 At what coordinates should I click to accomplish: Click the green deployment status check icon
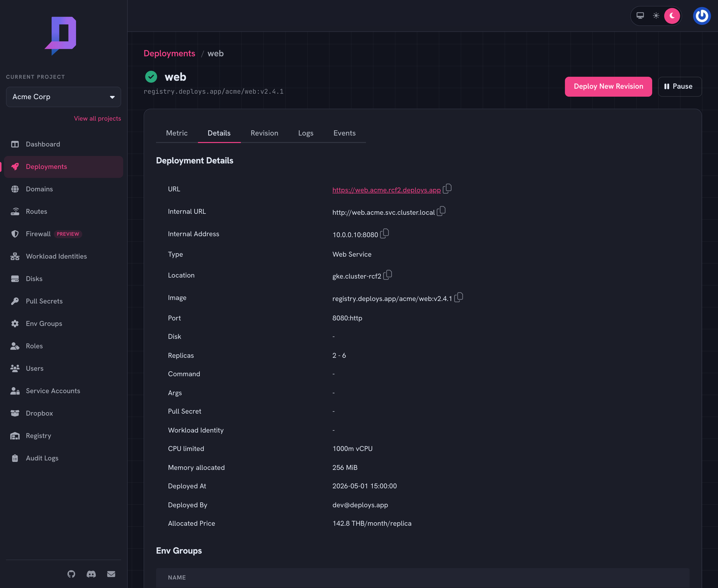(151, 77)
